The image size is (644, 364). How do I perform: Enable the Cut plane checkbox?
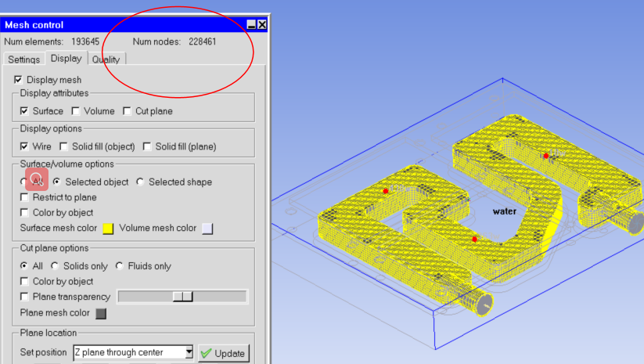pos(128,111)
